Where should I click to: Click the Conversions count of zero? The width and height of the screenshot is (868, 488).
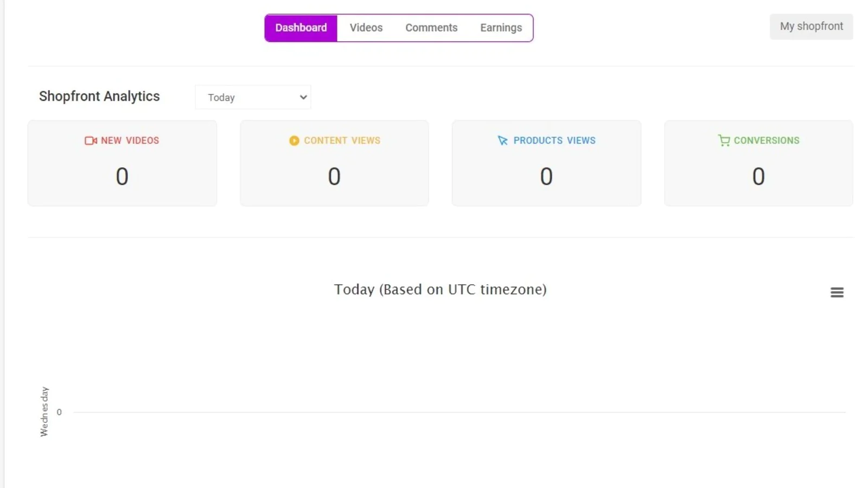pos(758,176)
